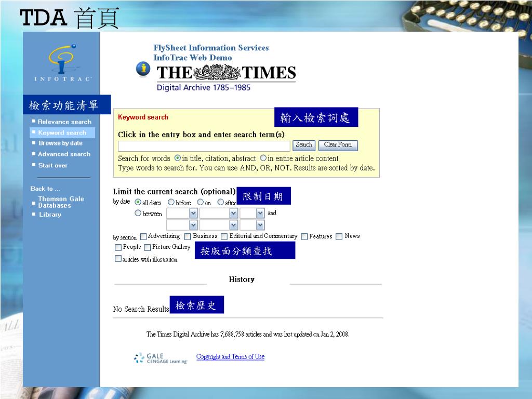Open first dropdown in upper date row

182,214
